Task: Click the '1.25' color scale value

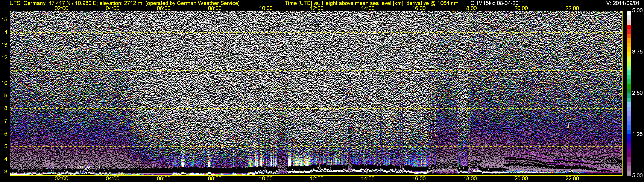Action: pyautogui.click(x=637, y=134)
